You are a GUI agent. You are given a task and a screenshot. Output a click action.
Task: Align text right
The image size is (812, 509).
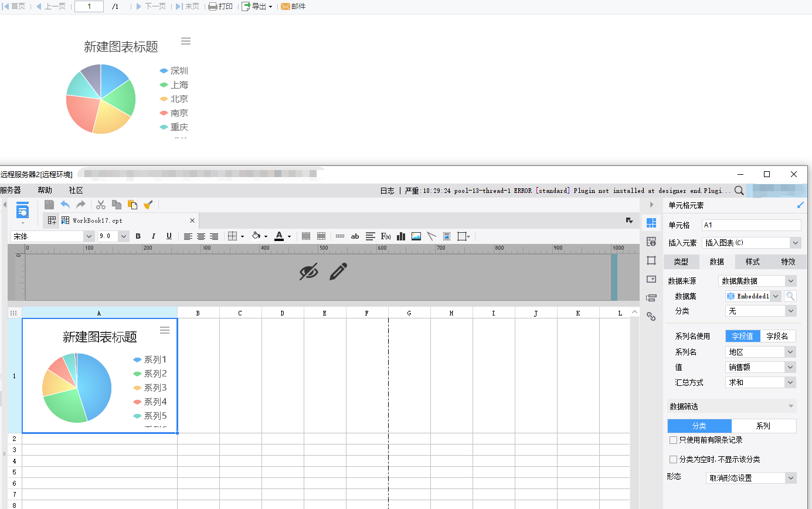pos(214,236)
